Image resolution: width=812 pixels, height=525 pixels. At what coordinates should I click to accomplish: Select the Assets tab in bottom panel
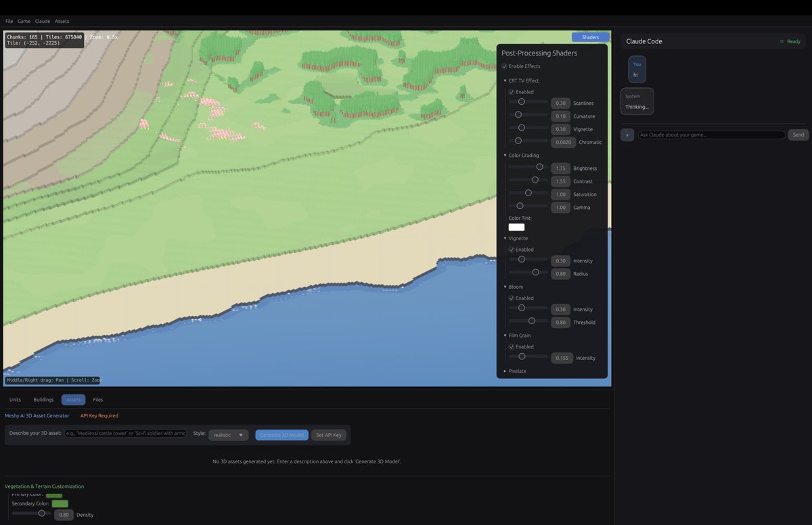point(73,400)
